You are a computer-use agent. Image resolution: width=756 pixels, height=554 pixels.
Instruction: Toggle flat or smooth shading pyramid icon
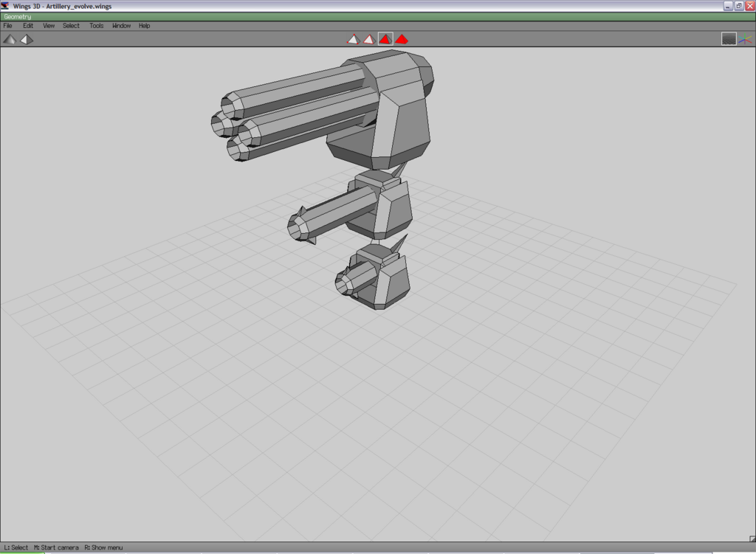click(x=9, y=39)
